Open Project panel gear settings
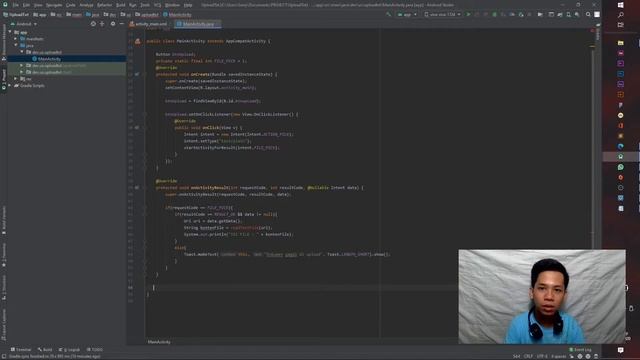This screenshot has width=640, height=360. point(113,24)
